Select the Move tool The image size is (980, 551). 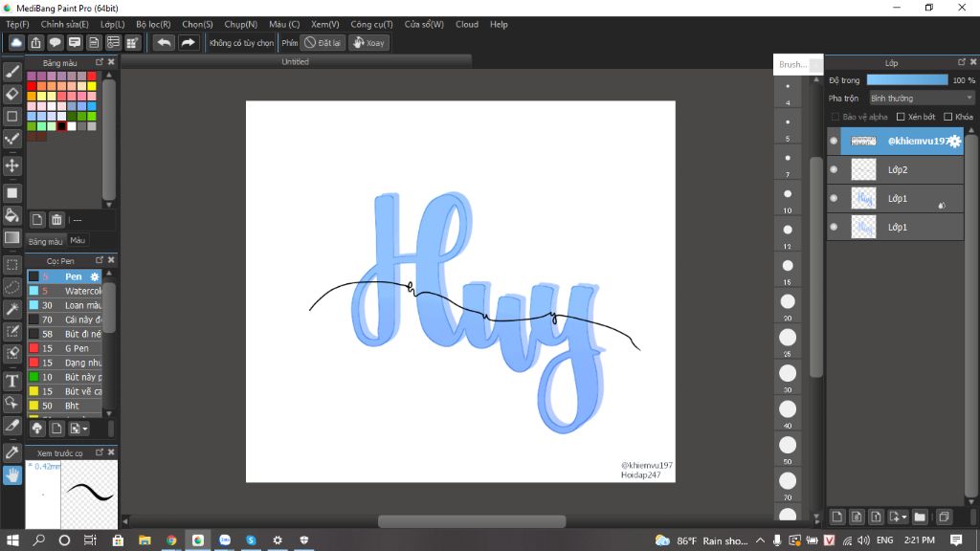point(11,165)
